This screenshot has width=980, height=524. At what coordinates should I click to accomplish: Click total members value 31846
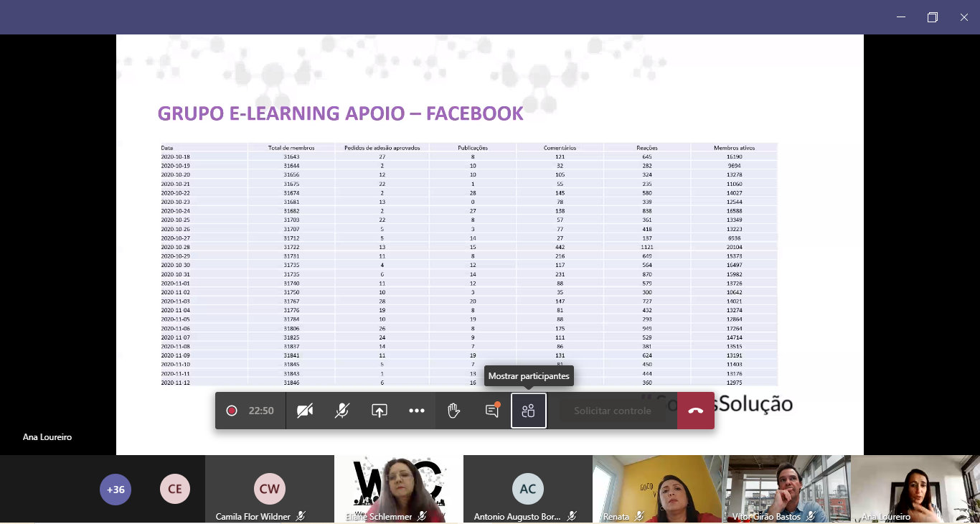[291, 383]
